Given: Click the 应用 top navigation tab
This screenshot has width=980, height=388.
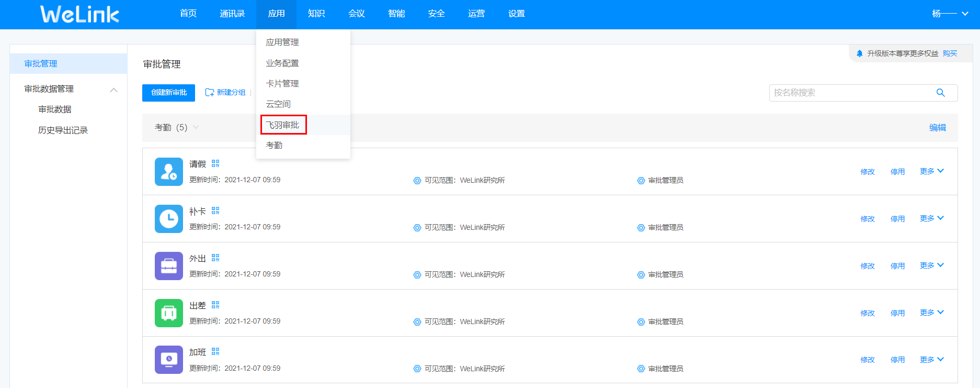Looking at the screenshot, I should [x=276, y=14].
